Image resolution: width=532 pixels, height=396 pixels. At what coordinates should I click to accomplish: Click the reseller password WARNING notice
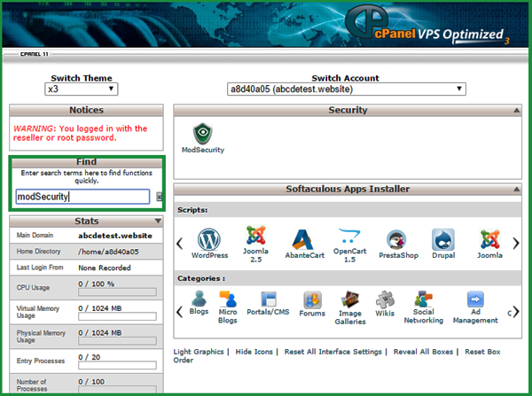pyautogui.click(x=80, y=133)
